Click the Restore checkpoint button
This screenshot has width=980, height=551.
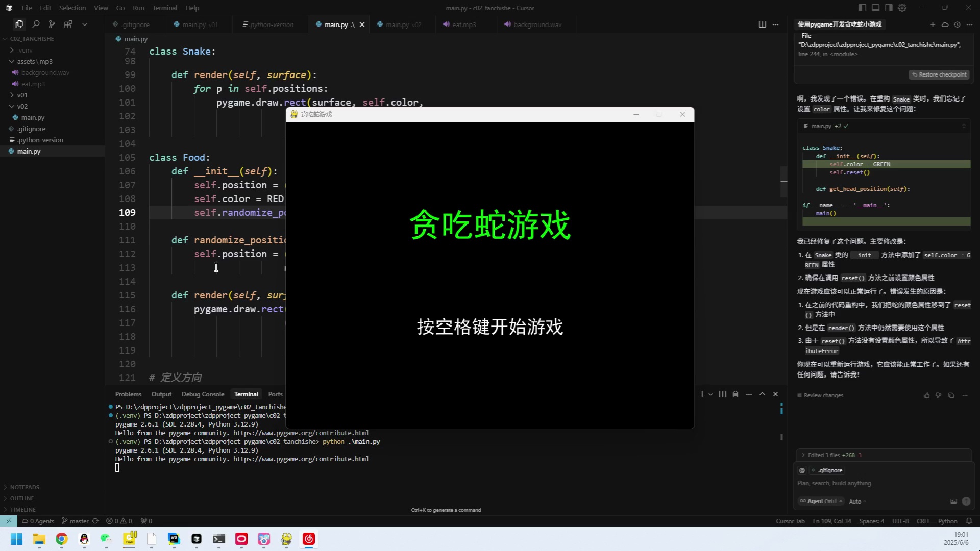pyautogui.click(x=939, y=74)
